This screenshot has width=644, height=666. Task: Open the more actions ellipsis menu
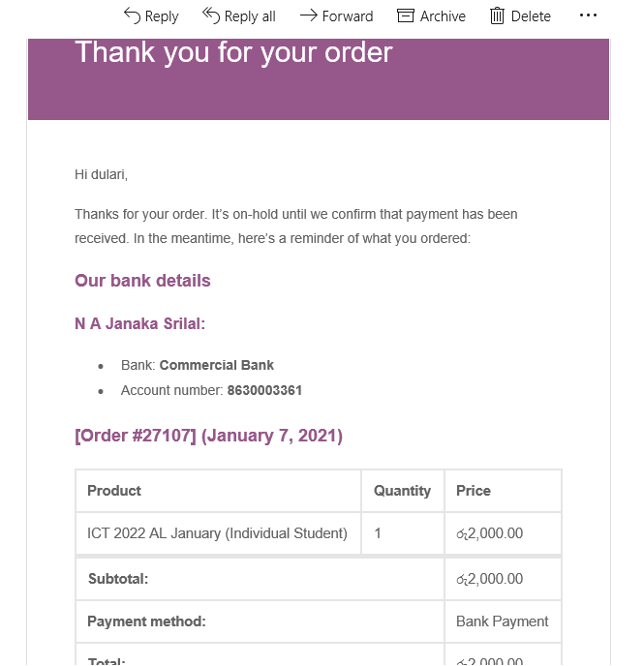588,15
